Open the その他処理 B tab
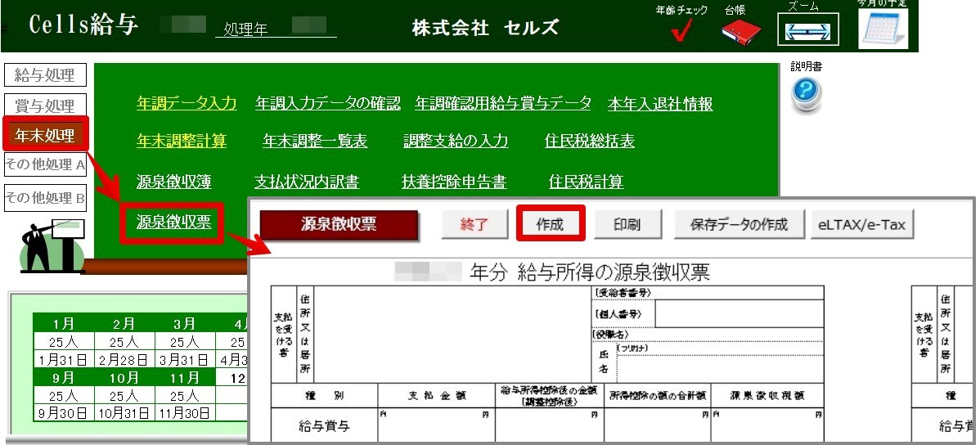The width and height of the screenshot is (980, 445). pyautogui.click(x=45, y=197)
